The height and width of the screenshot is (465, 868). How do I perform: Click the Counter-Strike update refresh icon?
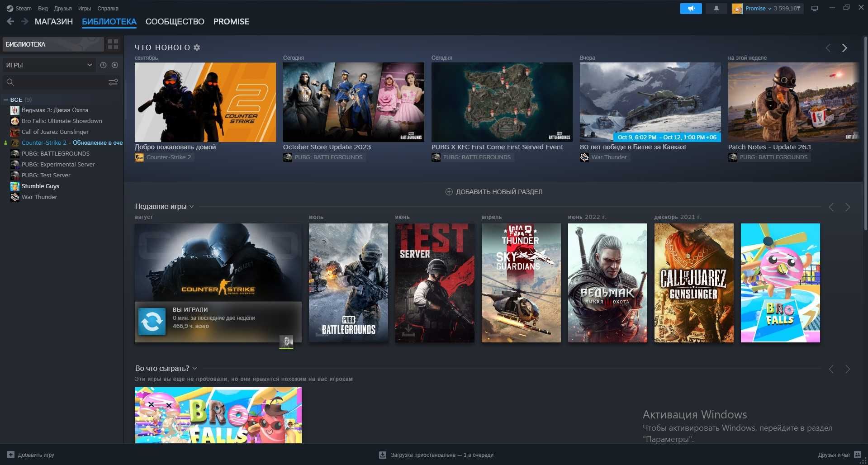[x=152, y=322]
